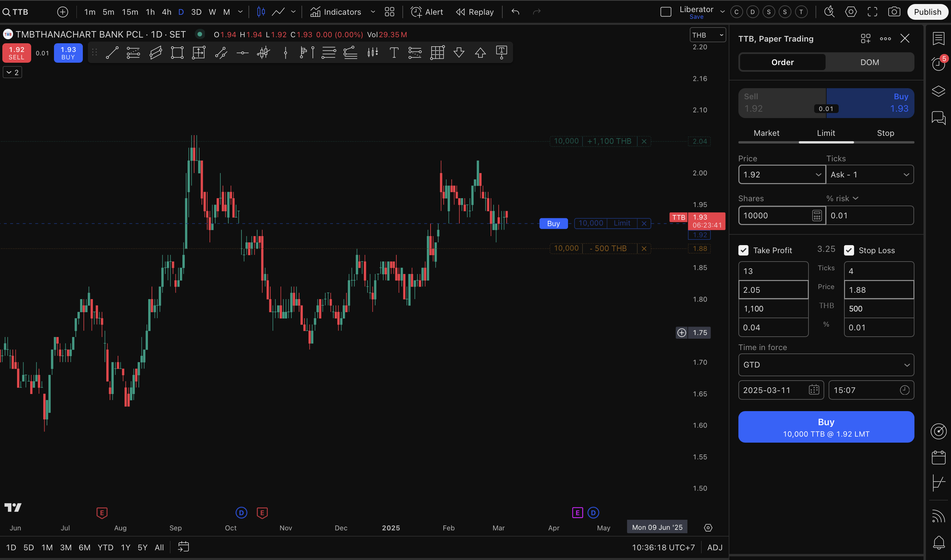The image size is (951, 560).
Task: Click the Publish button
Action: [928, 12]
